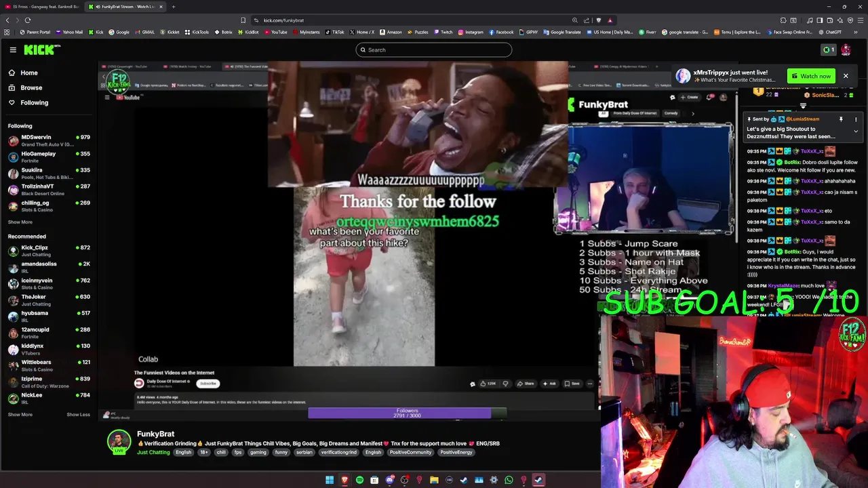Open kiddlynx recommended channel
The height and width of the screenshot is (488, 868).
coord(48,349)
